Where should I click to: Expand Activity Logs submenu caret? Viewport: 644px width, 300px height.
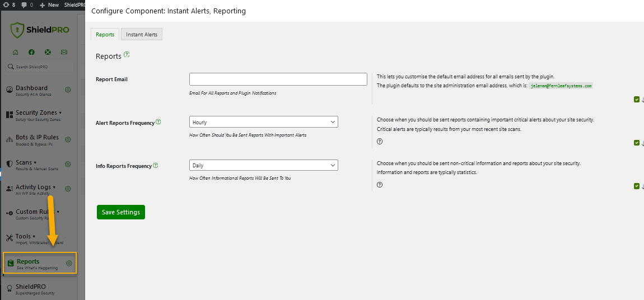click(x=54, y=187)
